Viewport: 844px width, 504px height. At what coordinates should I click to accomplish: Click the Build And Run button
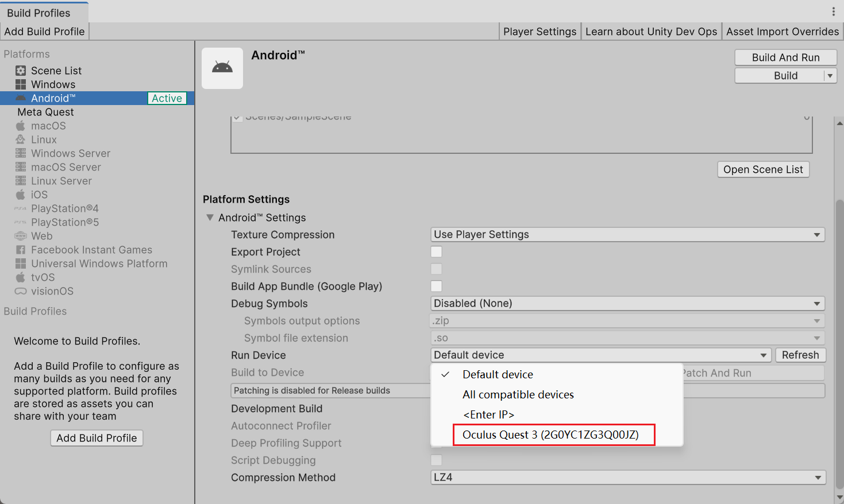pyautogui.click(x=786, y=57)
